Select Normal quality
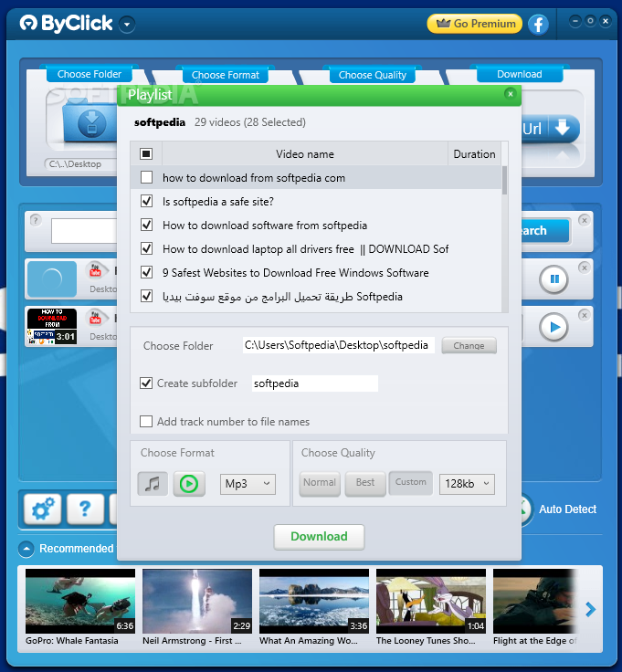Image resolution: width=622 pixels, height=672 pixels. (320, 483)
